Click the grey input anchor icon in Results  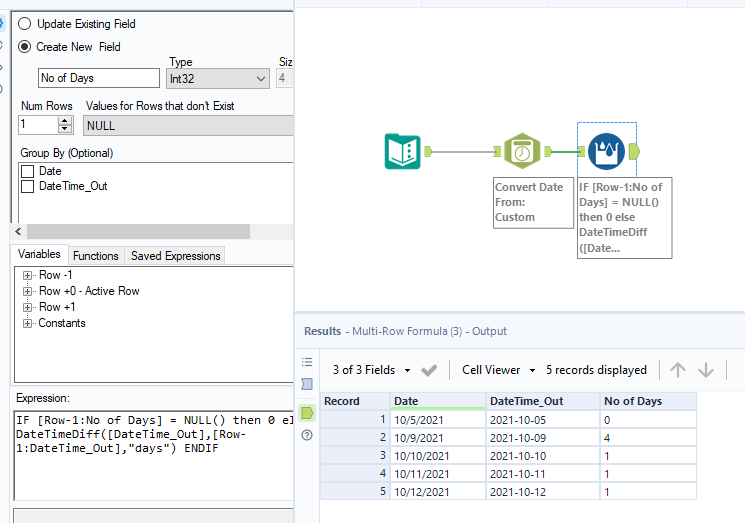coord(307,384)
